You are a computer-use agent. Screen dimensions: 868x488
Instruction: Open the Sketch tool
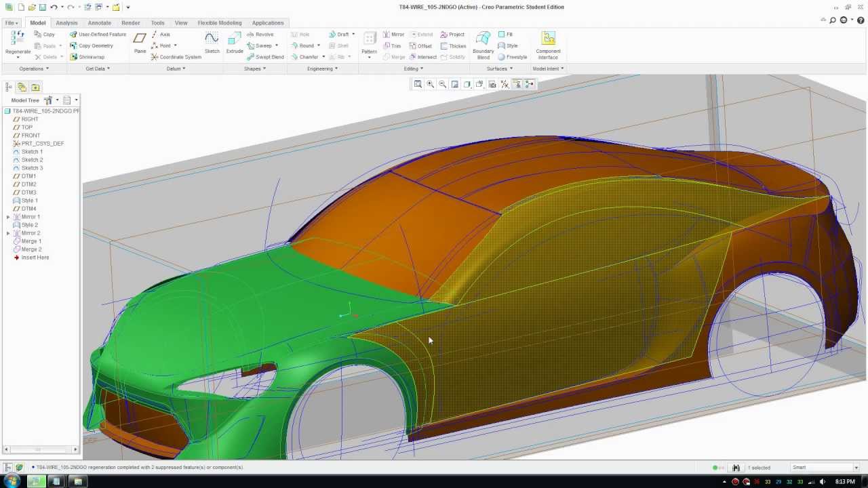click(212, 43)
